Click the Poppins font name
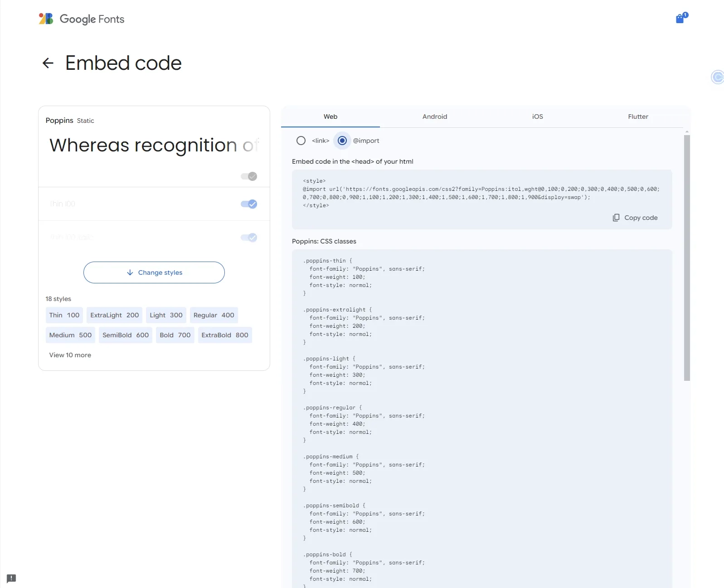 tap(59, 120)
